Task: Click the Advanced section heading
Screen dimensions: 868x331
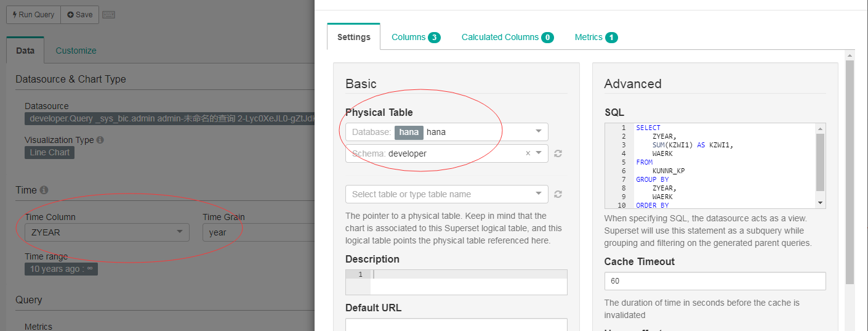Action: [633, 84]
